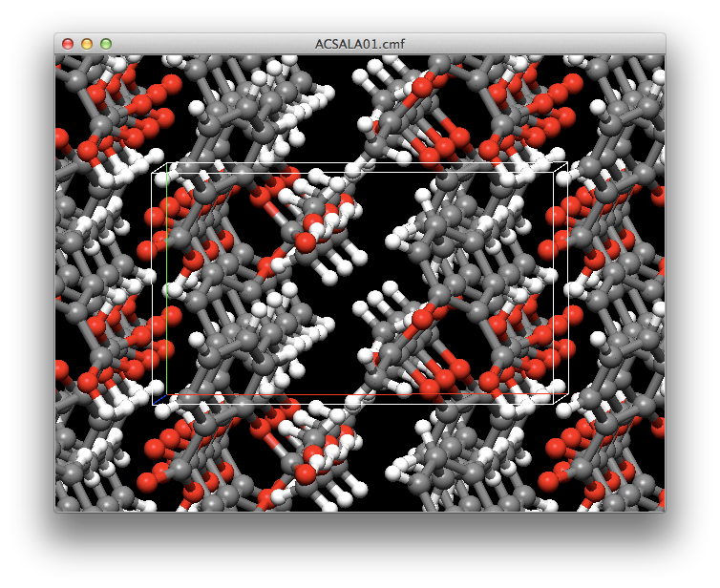Minimize the ACSALA01.cmf window
Viewport: 720px width, 588px height.
[x=87, y=44]
